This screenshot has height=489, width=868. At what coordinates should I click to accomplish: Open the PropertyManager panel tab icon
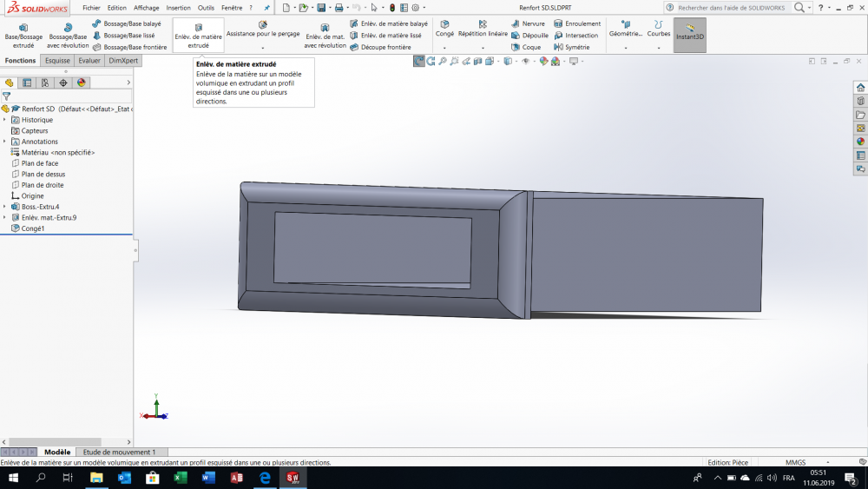pos(27,83)
